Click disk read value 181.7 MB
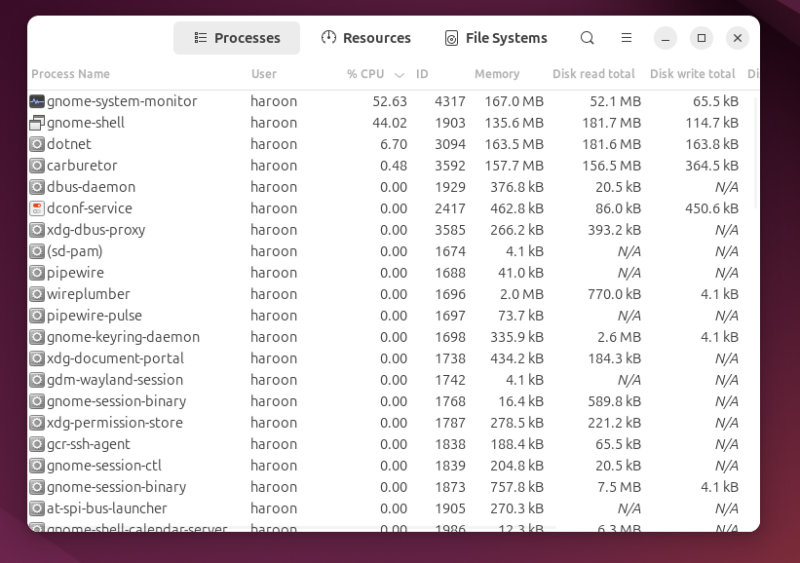This screenshot has height=563, width=800. point(611,123)
